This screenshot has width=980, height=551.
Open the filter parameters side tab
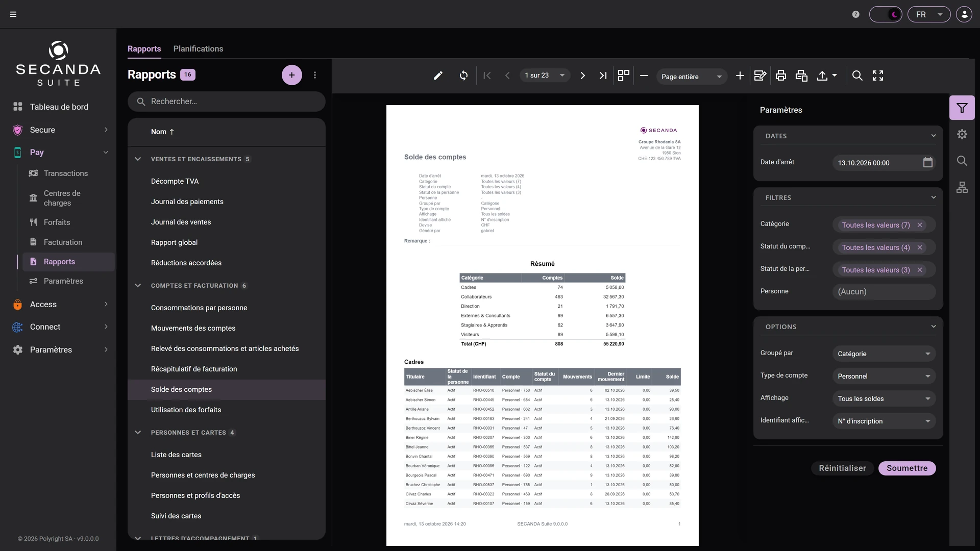point(962,108)
